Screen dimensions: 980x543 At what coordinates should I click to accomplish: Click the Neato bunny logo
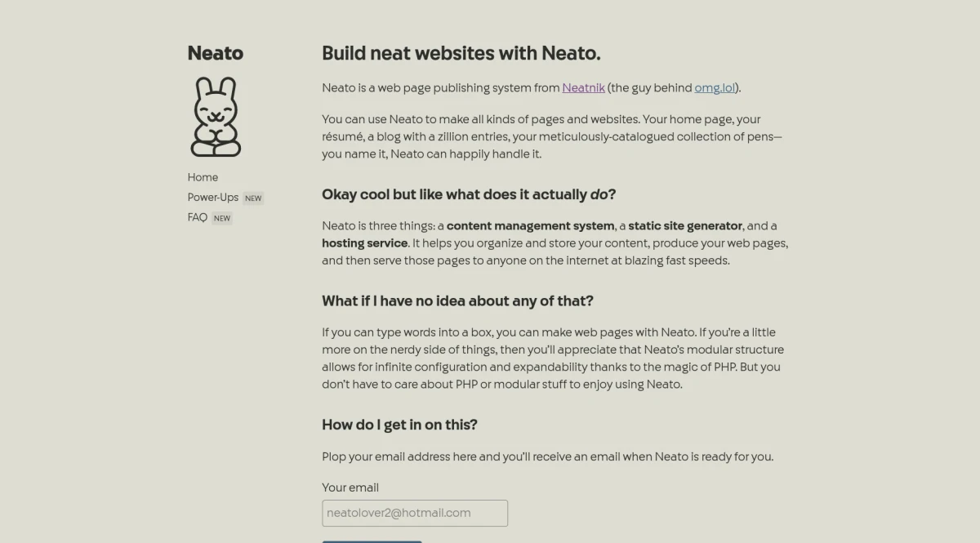(x=216, y=117)
